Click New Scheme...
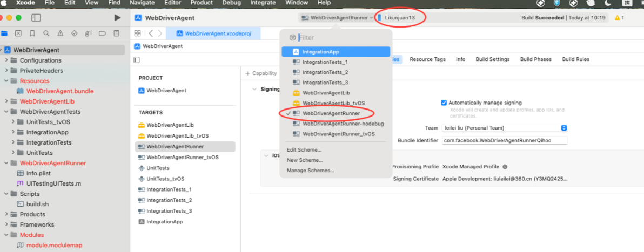 (304, 160)
